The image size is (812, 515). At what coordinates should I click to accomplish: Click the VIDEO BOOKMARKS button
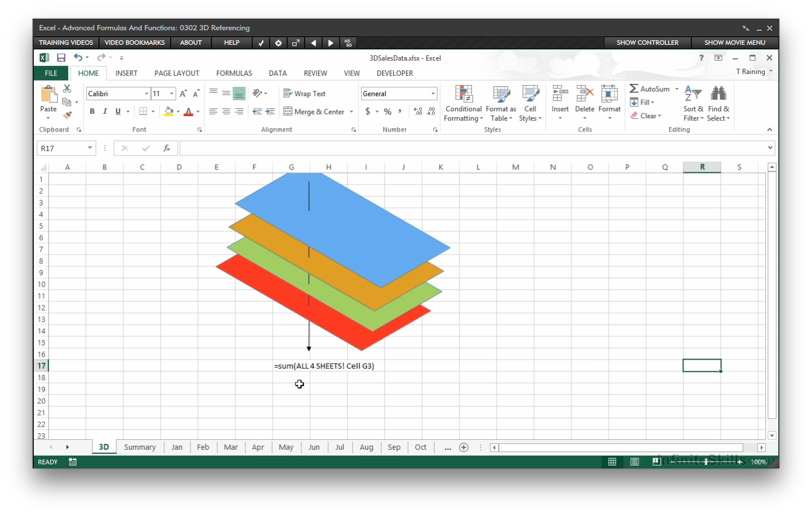coord(135,43)
